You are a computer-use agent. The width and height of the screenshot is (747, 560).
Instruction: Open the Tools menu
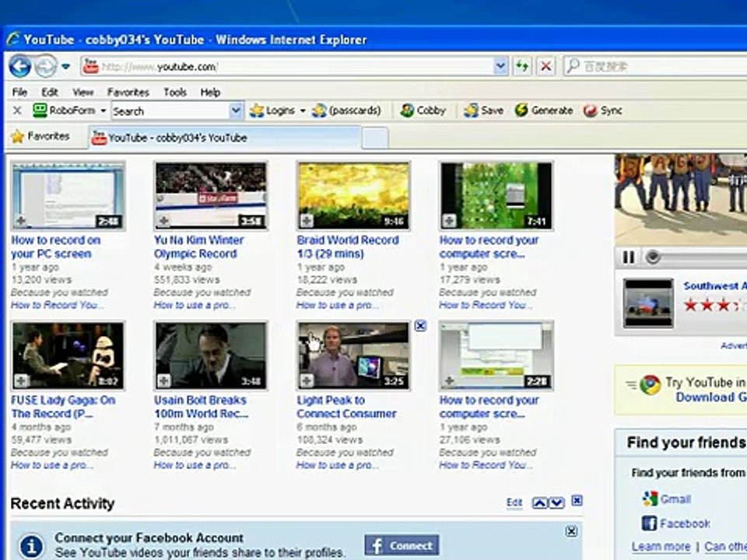pyautogui.click(x=175, y=92)
